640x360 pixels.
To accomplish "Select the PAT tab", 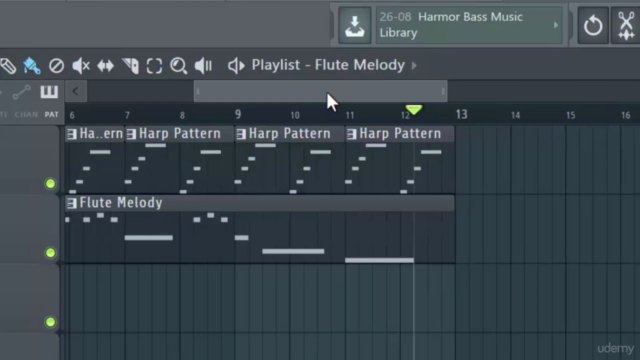I will (51, 115).
